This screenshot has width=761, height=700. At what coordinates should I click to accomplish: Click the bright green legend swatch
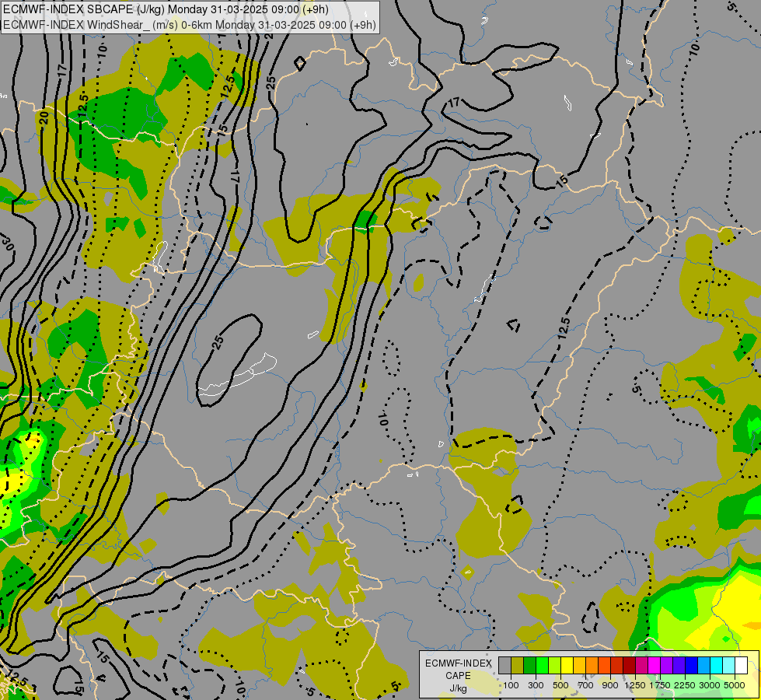click(x=542, y=666)
